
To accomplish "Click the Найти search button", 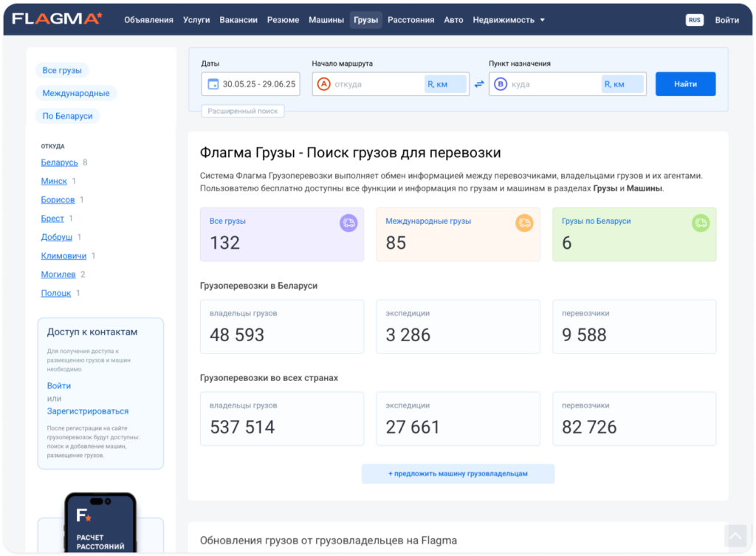I will click(x=685, y=83).
